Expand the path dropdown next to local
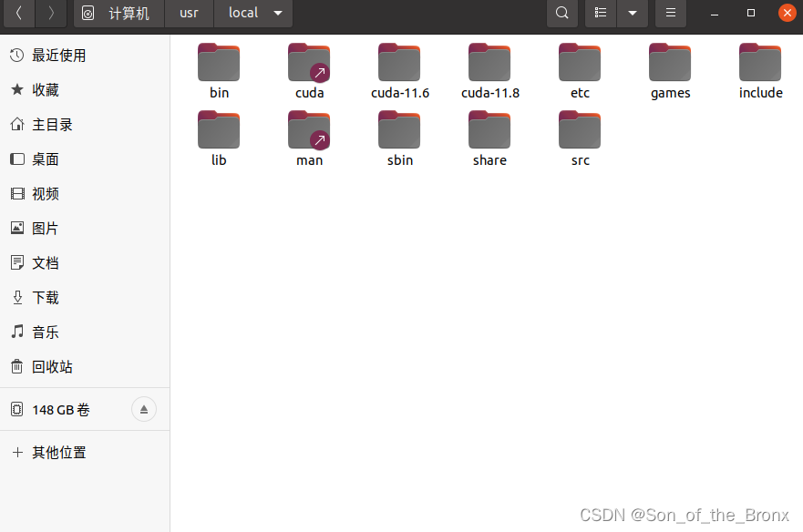Image resolution: width=803 pixels, height=532 pixels. pyautogui.click(x=277, y=13)
